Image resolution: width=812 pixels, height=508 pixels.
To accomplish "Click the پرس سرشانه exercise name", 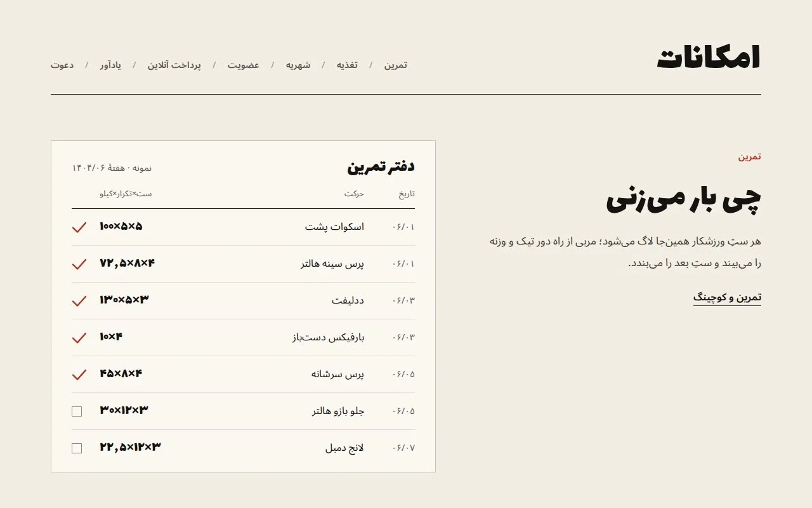I will coord(337,374).
